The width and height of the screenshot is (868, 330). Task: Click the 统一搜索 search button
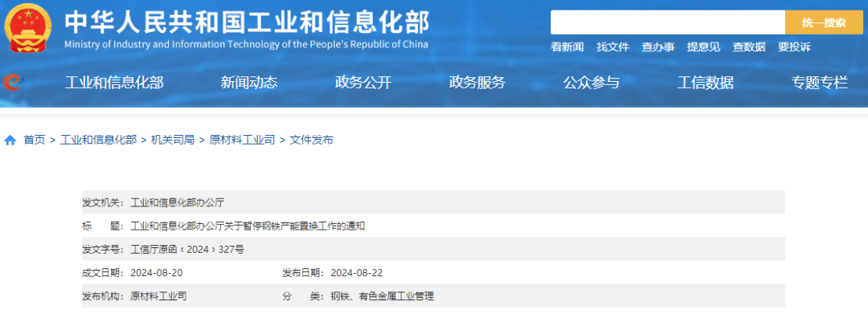click(x=824, y=22)
